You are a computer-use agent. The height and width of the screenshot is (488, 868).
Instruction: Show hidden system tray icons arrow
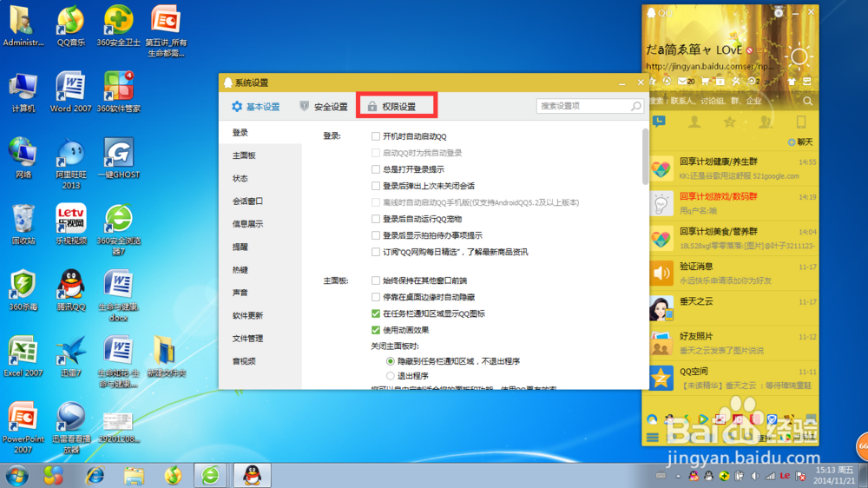point(678,476)
